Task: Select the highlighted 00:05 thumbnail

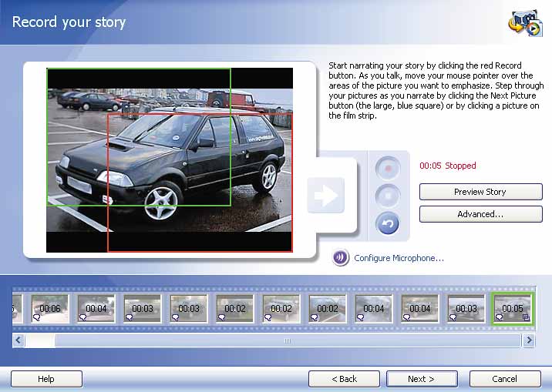Action: pyautogui.click(x=512, y=308)
